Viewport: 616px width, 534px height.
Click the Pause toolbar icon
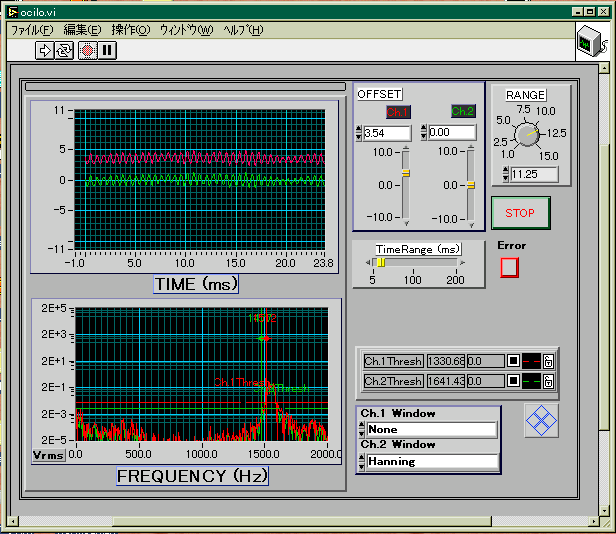107,49
